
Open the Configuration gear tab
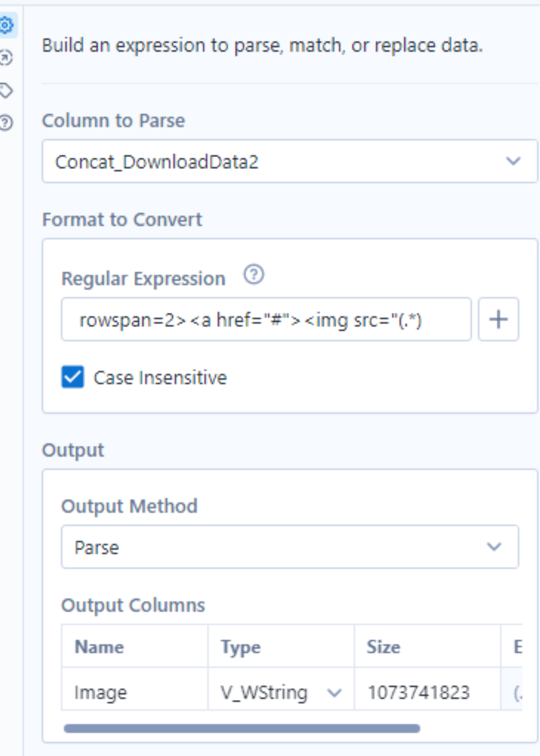pyautogui.click(x=7, y=26)
